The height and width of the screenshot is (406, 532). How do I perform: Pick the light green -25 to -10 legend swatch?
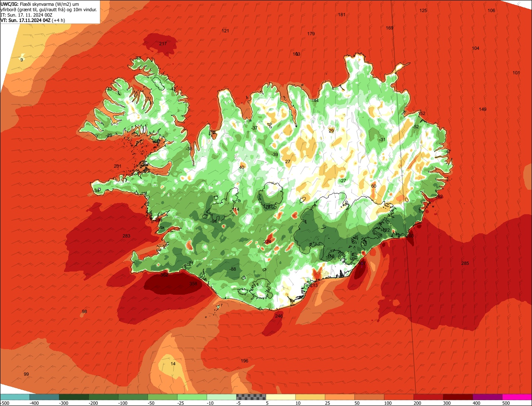coord(192,397)
